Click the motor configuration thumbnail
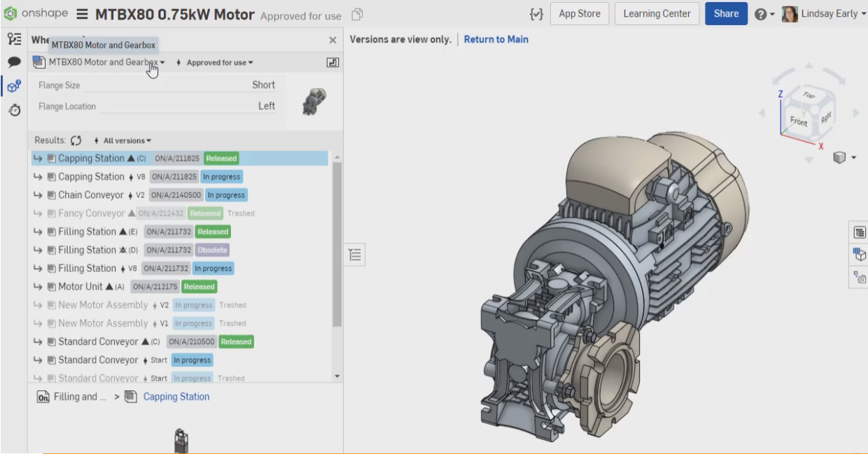868x454 pixels. tap(314, 101)
